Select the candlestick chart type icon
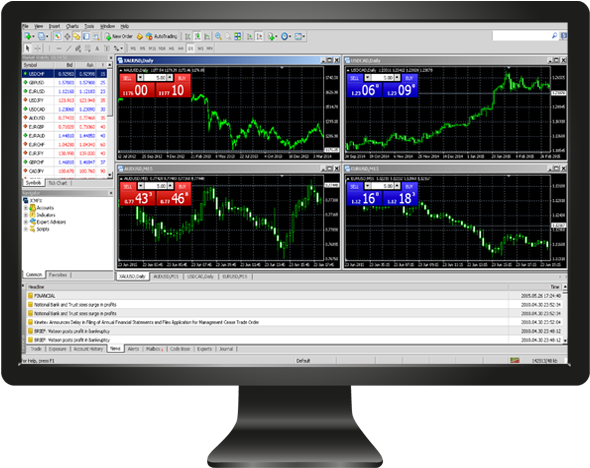The height and width of the screenshot is (468, 590). (x=197, y=36)
